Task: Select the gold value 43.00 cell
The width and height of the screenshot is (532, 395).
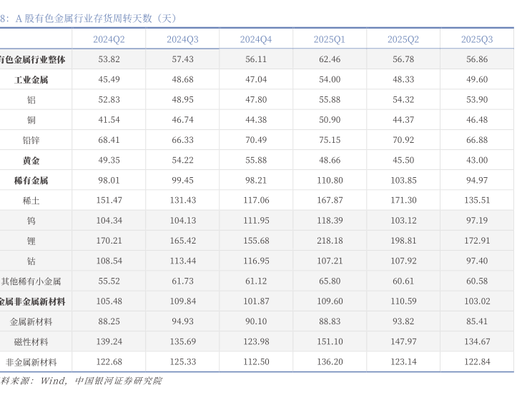Action: (x=477, y=161)
